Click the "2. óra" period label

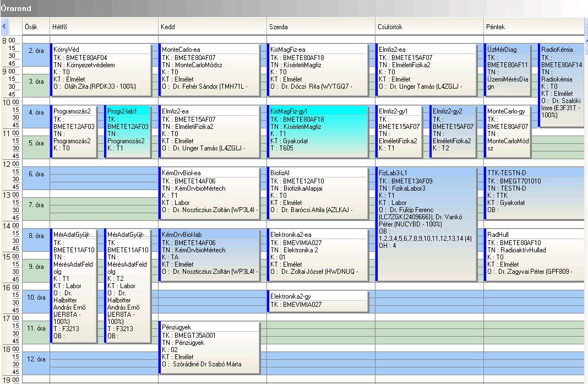click(x=36, y=51)
